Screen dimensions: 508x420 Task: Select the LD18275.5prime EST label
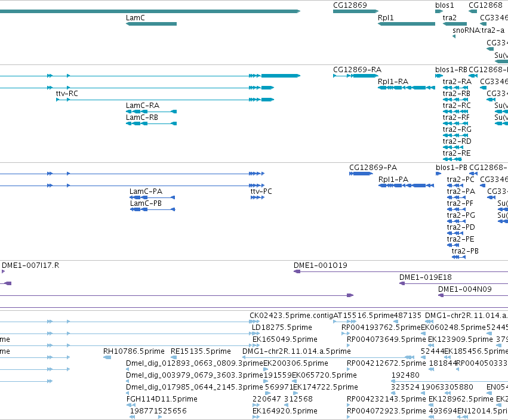point(282,328)
